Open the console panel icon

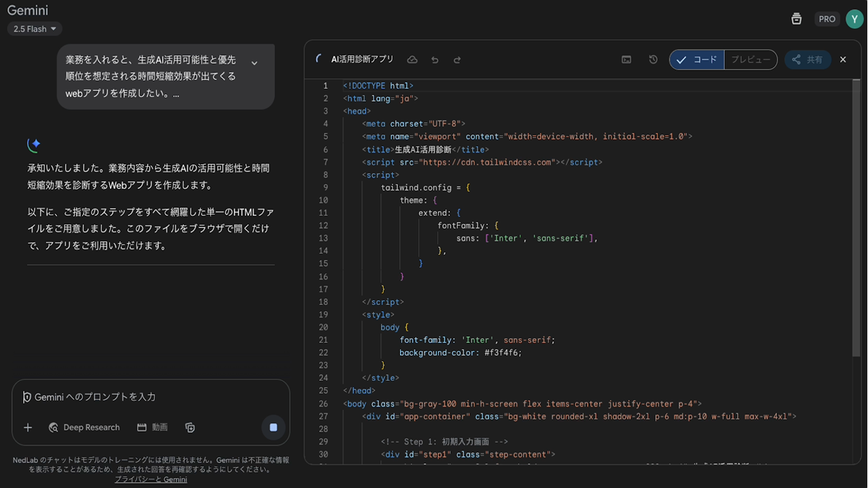[x=627, y=60]
